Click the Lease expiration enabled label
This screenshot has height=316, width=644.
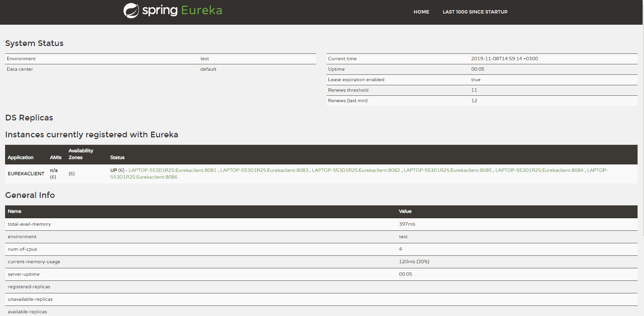[356, 80]
